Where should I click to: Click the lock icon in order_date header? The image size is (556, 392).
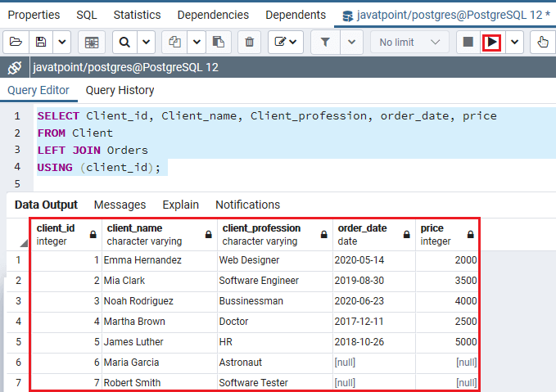[x=407, y=234]
